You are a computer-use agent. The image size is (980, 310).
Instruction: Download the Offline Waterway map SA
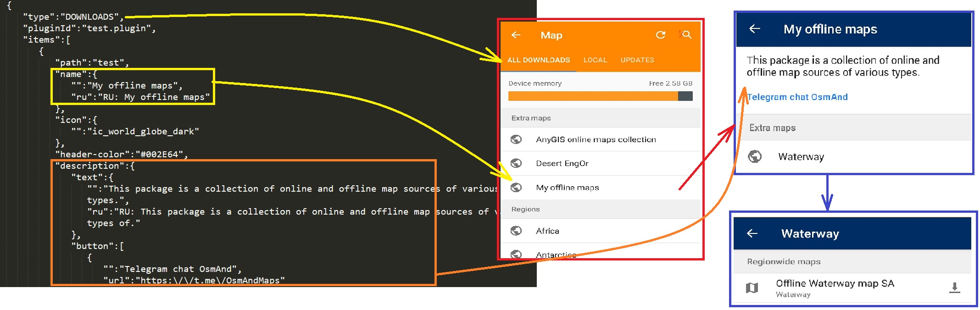pyautogui.click(x=954, y=288)
